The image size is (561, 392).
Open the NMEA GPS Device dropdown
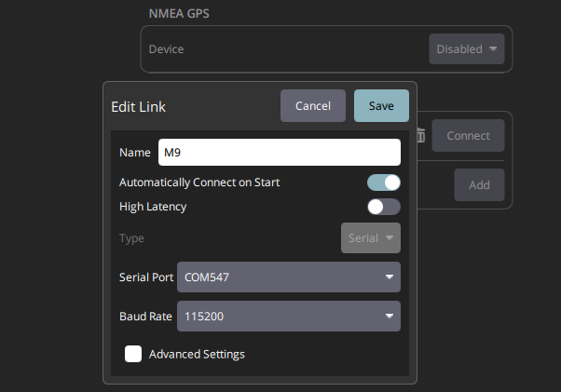pyautogui.click(x=466, y=49)
